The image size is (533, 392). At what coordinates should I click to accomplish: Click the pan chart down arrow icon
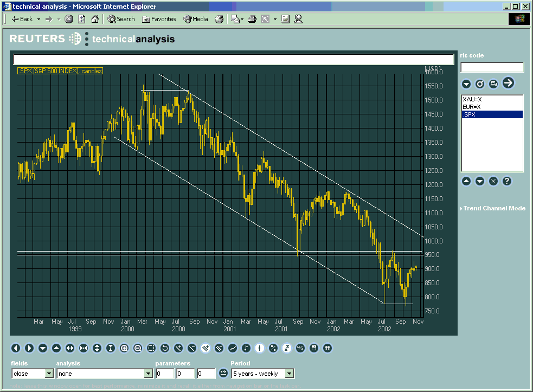tap(43, 348)
